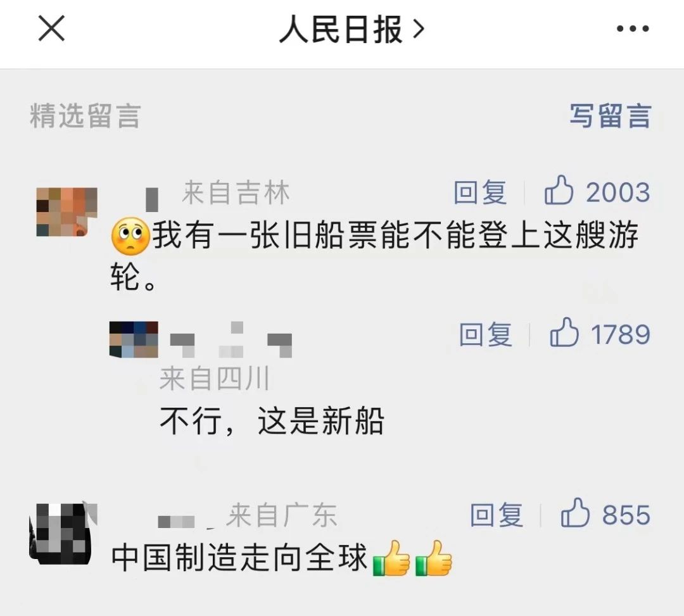684x616 pixels.
Task: Select the 精选留言 section heading
Action: [x=85, y=116]
